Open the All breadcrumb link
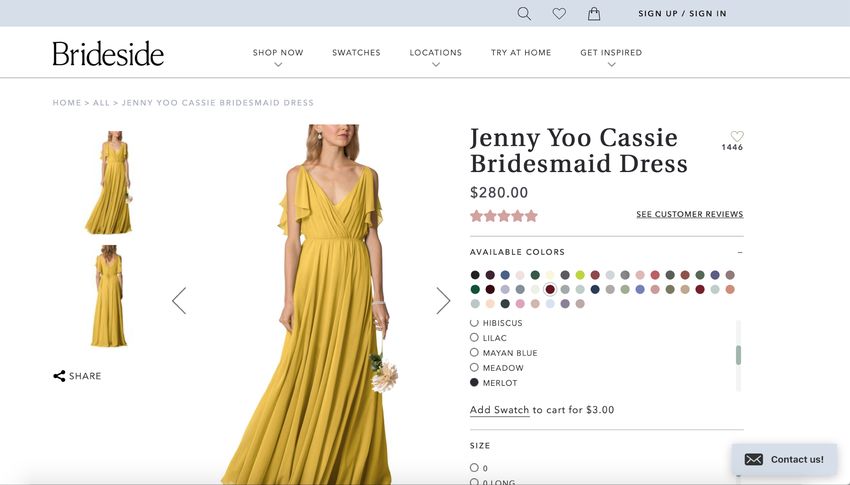The height and width of the screenshot is (485, 850). tap(101, 102)
